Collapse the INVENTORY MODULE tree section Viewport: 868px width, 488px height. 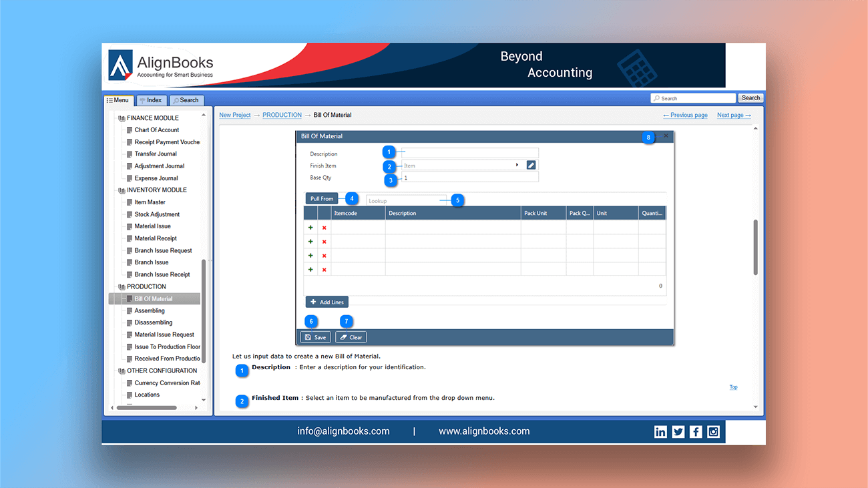[x=122, y=190]
